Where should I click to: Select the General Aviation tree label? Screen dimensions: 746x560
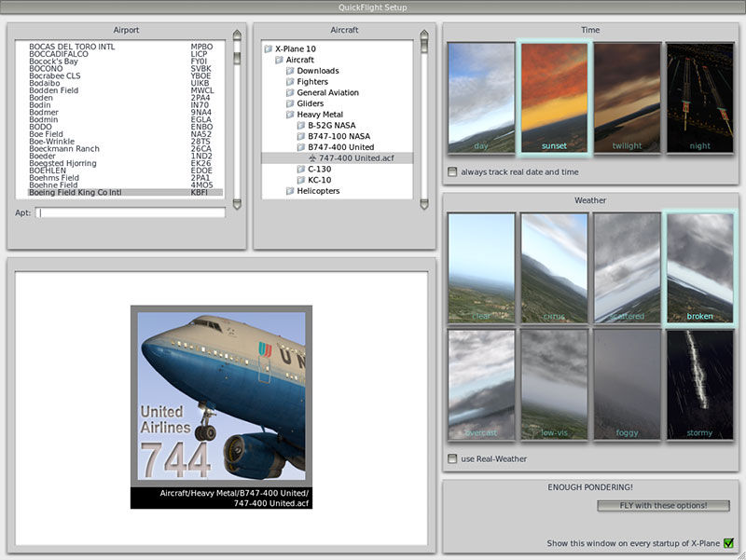coord(328,92)
